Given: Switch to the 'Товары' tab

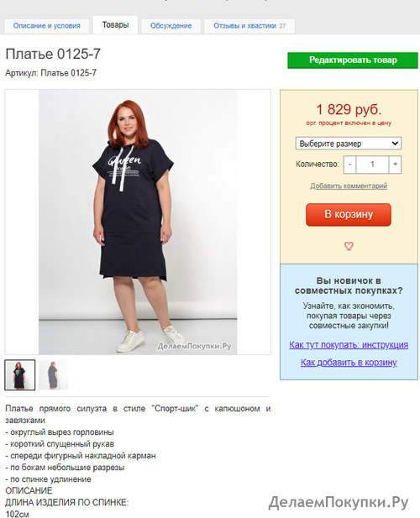Looking at the screenshot, I should pos(115,25).
